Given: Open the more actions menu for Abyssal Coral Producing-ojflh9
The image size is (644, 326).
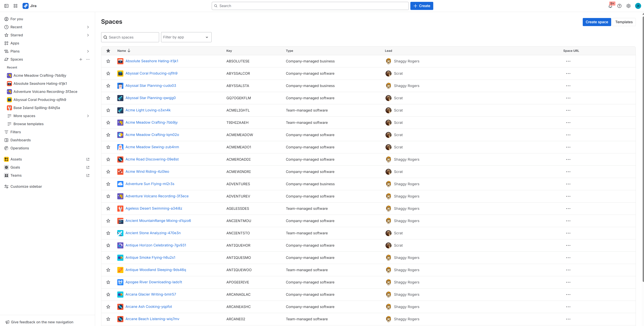Looking at the screenshot, I should point(568,74).
